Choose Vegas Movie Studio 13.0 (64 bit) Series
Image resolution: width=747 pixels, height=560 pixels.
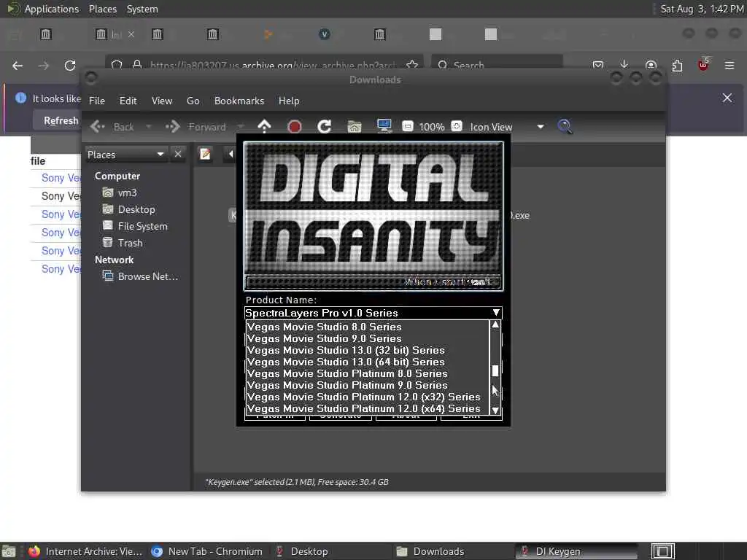tap(368, 362)
